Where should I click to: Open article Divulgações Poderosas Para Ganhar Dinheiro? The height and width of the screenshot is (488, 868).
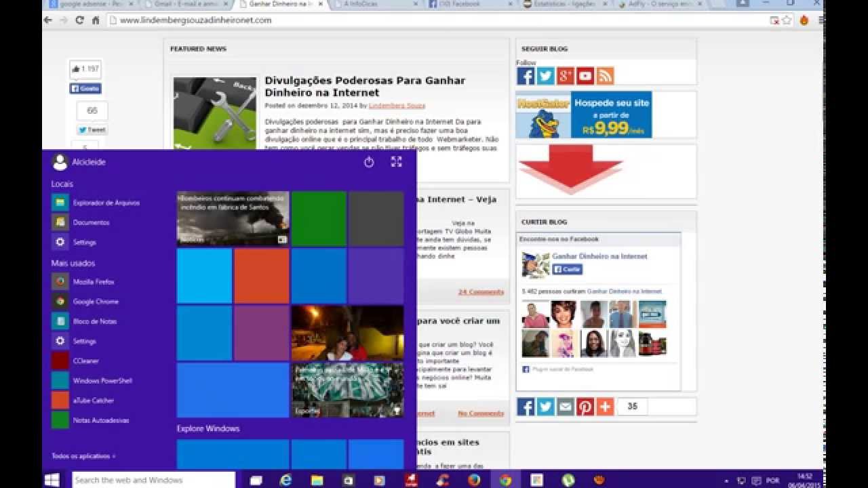(365, 86)
